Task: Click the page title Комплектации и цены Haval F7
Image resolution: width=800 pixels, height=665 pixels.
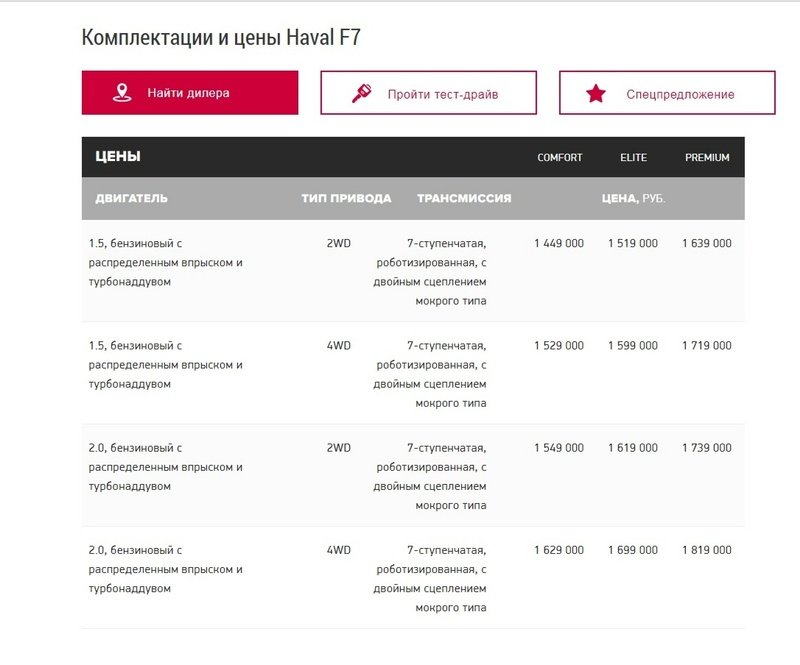Action: 221,37
